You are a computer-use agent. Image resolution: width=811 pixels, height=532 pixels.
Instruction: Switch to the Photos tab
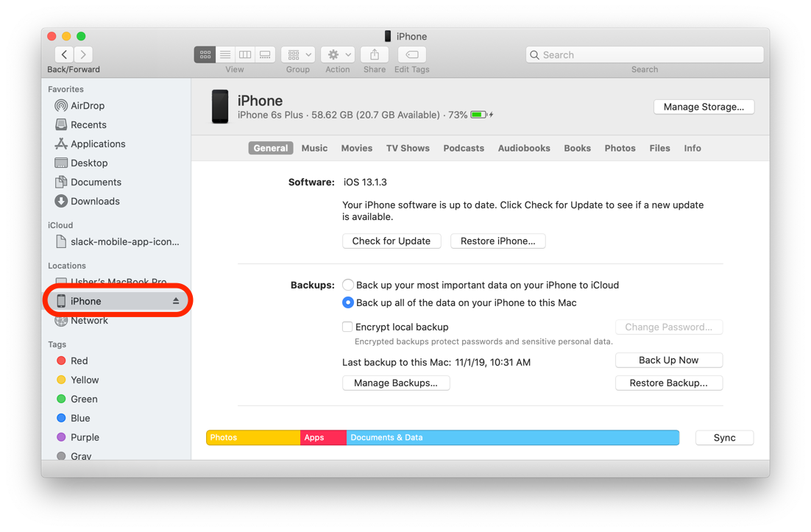pos(620,148)
